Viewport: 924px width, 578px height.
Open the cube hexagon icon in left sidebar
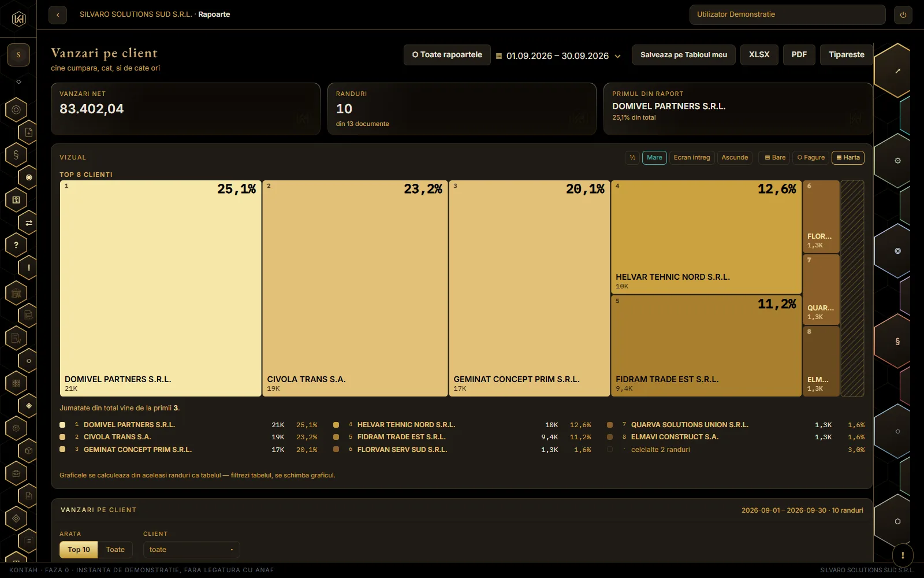click(28, 451)
